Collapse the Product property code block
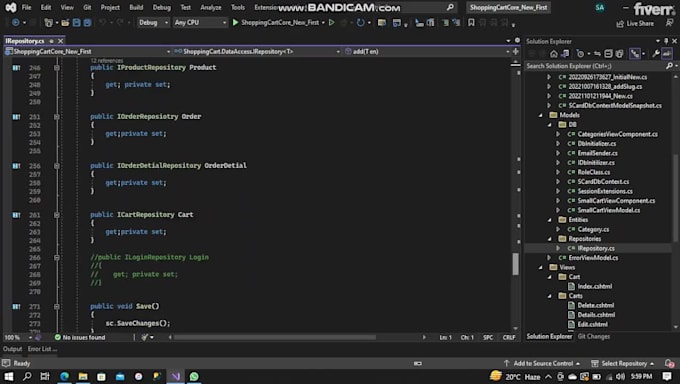This screenshot has height=384, width=680. tap(56, 68)
